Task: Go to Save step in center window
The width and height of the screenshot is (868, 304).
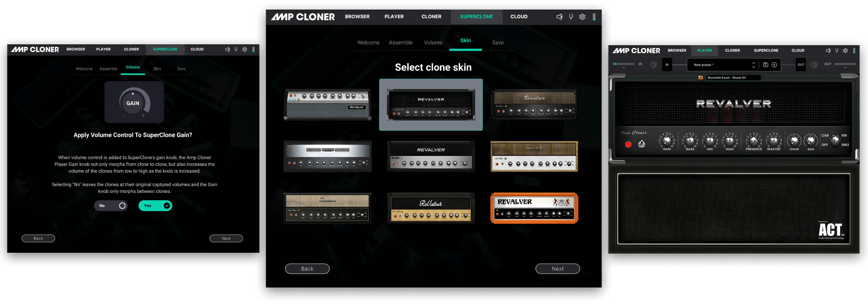Action: (498, 43)
